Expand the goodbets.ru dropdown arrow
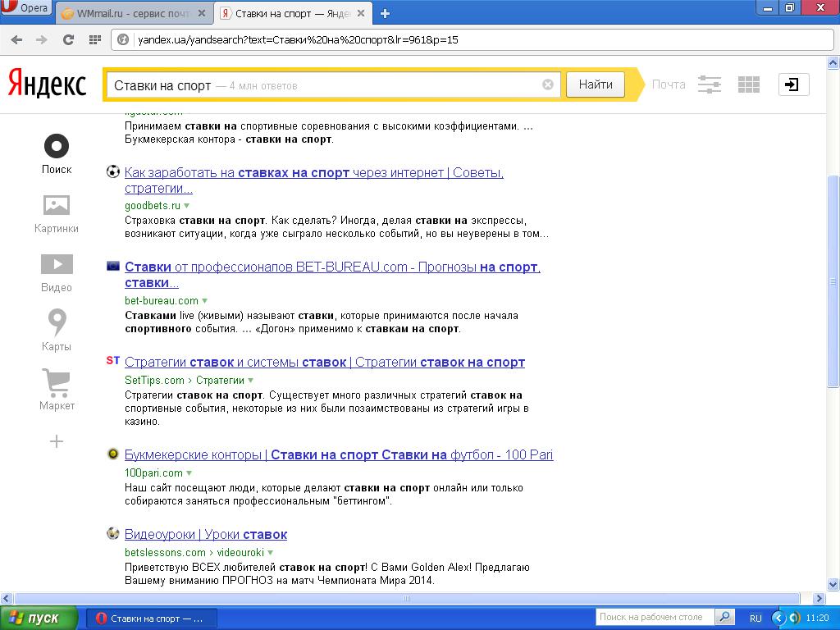Screen dimensions: 840x630 click(187, 206)
